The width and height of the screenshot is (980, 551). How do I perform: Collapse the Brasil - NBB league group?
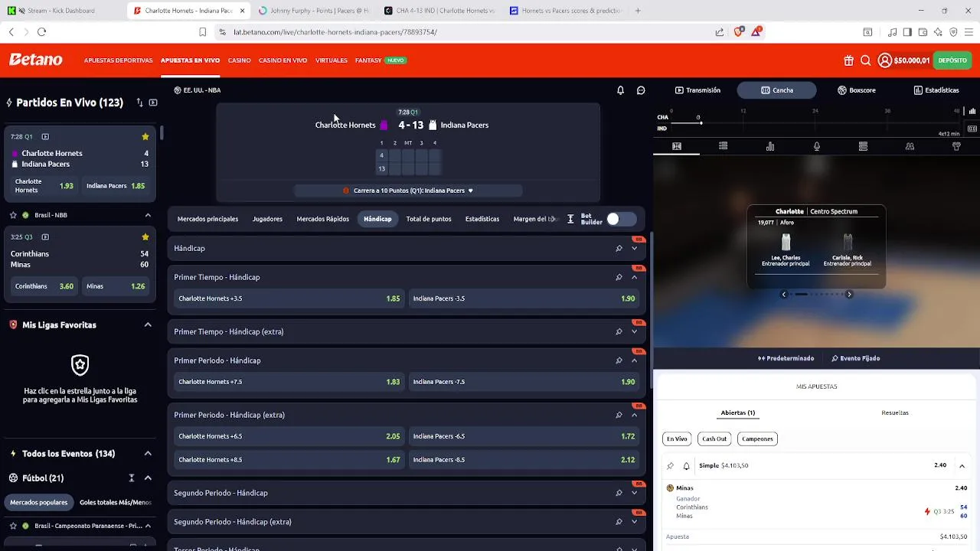148,215
